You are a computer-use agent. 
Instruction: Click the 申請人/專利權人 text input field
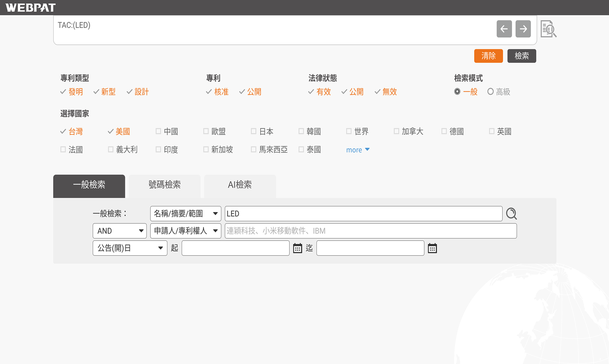[x=370, y=231]
